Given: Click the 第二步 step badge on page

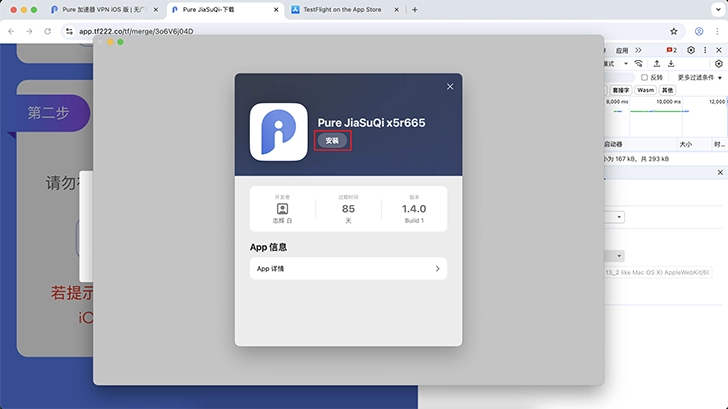Looking at the screenshot, I should click(48, 113).
